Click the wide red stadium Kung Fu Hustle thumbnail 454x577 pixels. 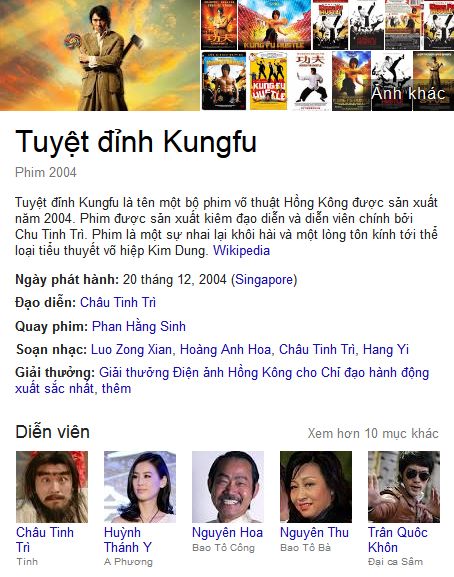tap(274, 25)
